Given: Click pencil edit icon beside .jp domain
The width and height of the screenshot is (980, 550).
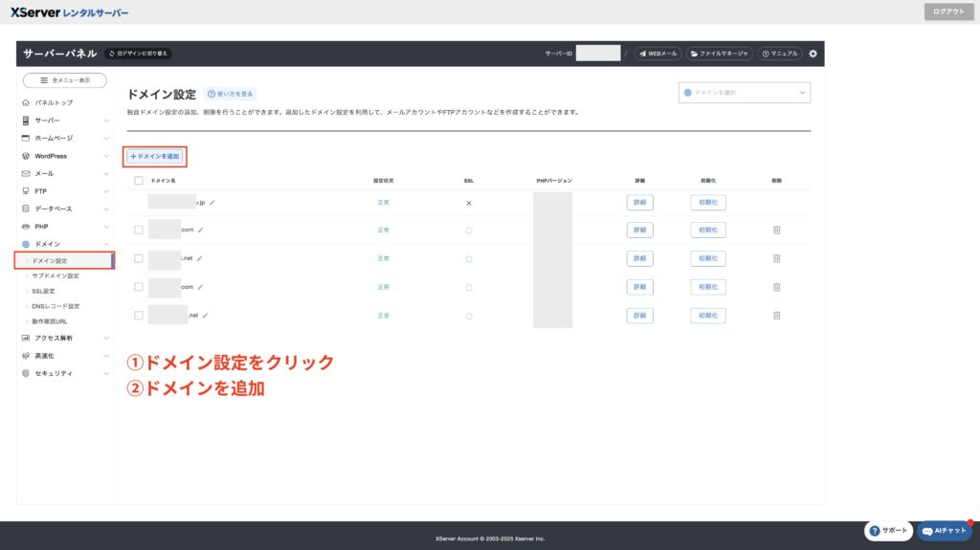Looking at the screenshot, I should pos(212,203).
